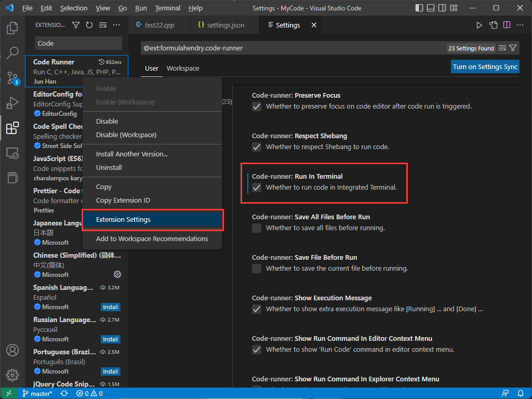The height and width of the screenshot is (399, 532).
Task: Open Settings JSON file icon
Action: (494, 25)
